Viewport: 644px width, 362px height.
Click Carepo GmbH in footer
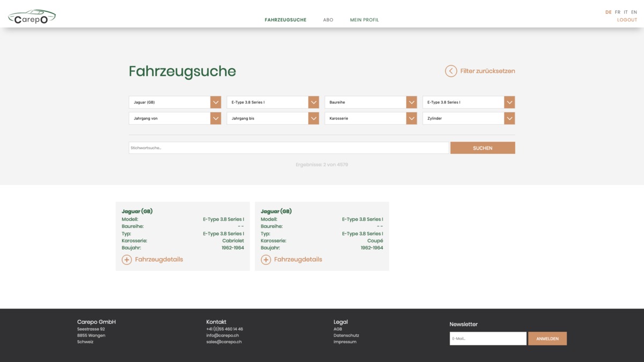pos(97,322)
